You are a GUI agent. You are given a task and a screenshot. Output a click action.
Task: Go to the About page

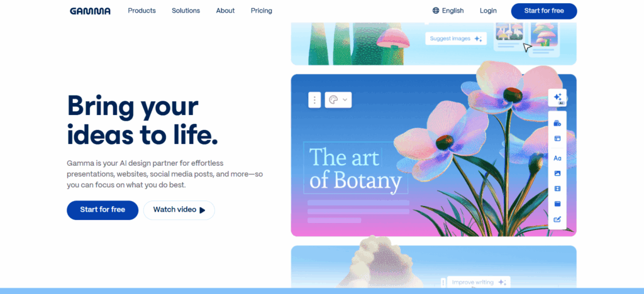click(225, 11)
